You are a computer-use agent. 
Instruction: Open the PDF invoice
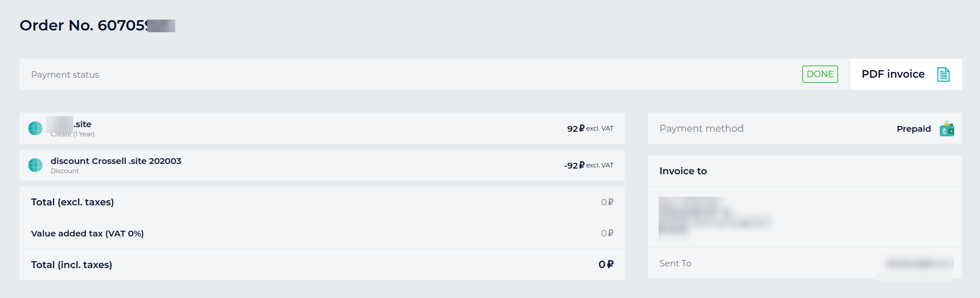[x=893, y=74]
